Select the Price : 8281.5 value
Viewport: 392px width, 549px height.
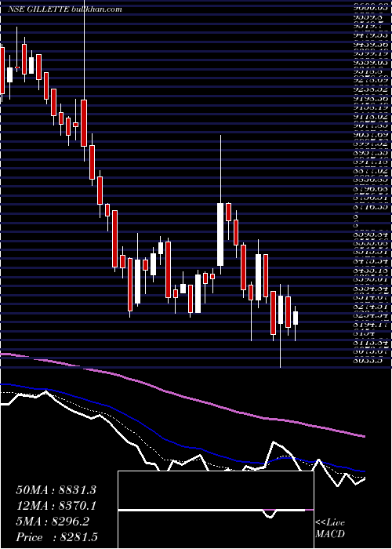tap(56, 537)
